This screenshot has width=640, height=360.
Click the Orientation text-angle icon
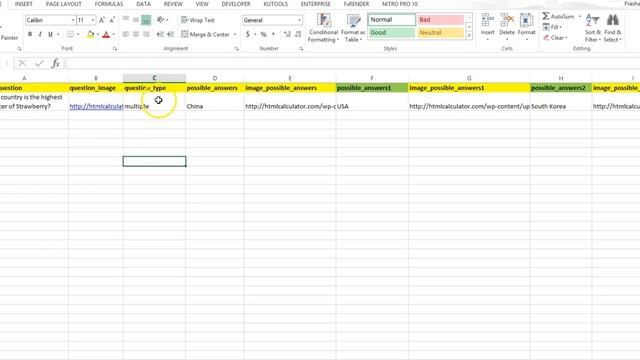pos(160,20)
